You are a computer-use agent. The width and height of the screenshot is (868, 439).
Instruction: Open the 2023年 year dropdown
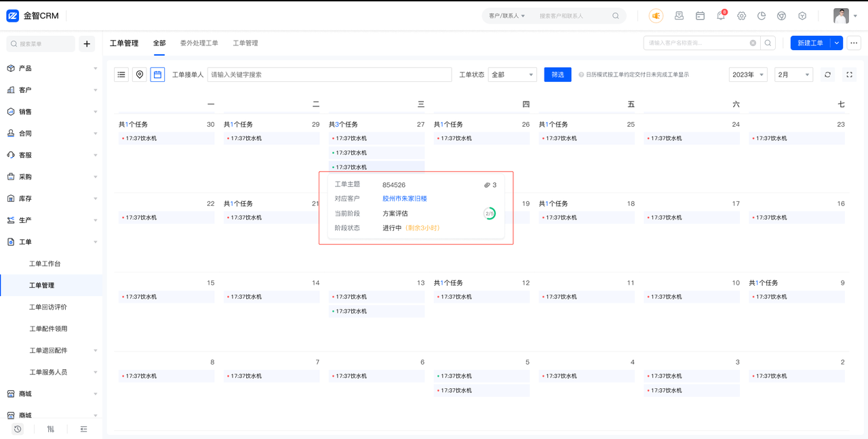[748, 75]
